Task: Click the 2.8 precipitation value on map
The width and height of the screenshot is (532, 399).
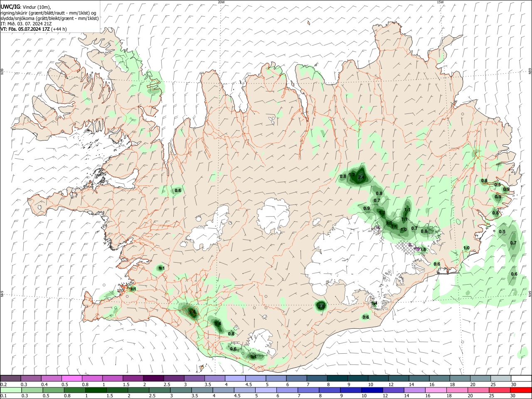Action: [321, 306]
